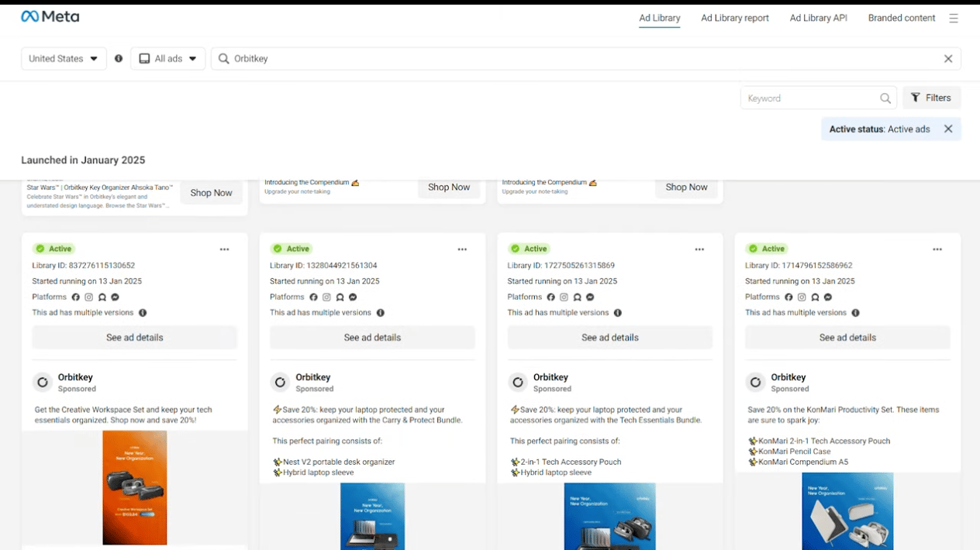Click Instagram platform icon on ad 1727505261315869

[x=564, y=297]
